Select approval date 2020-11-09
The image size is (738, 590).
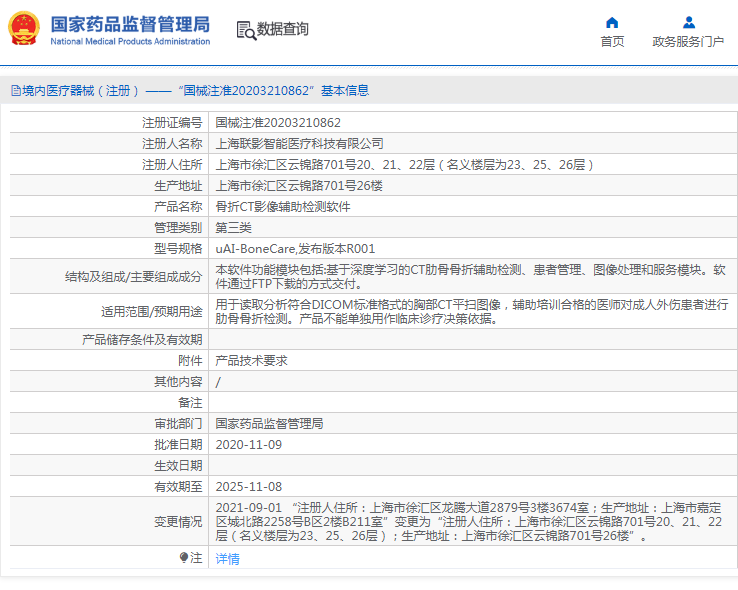tap(249, 445)
